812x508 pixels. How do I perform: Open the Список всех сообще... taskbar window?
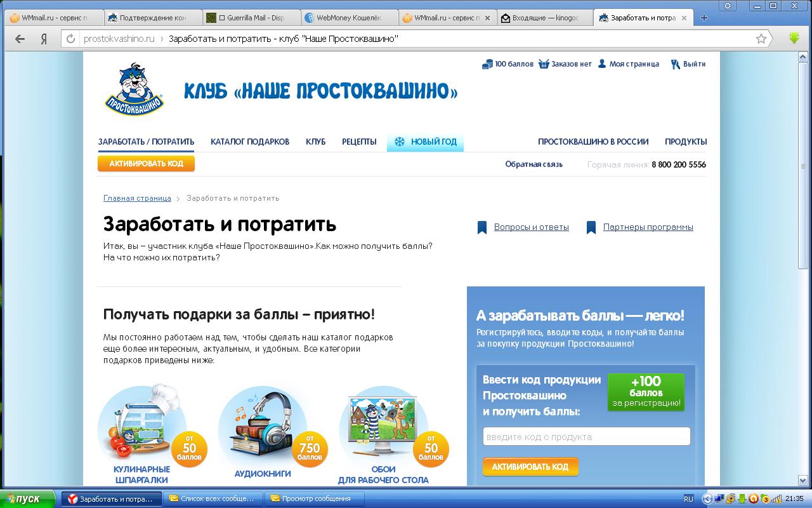point(213,498)
